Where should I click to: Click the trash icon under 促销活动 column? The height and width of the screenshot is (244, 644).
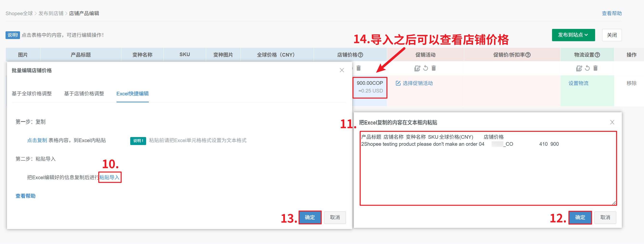pos(434,68)
